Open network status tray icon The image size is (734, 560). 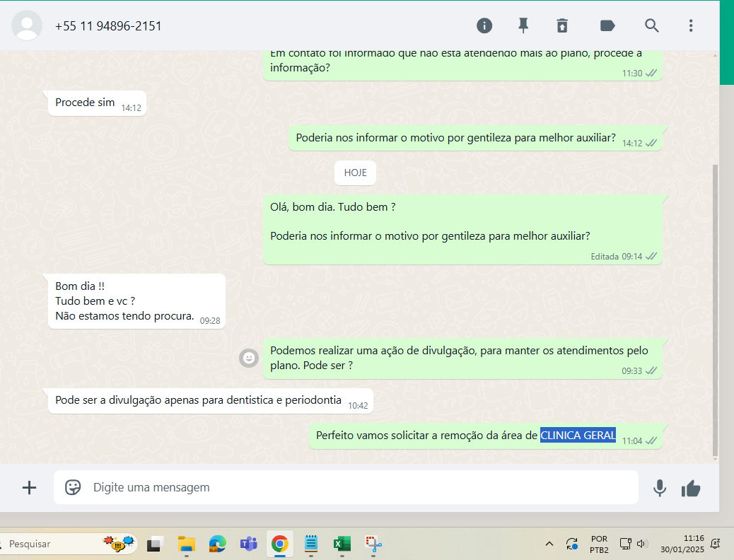(x=625, y=544)
